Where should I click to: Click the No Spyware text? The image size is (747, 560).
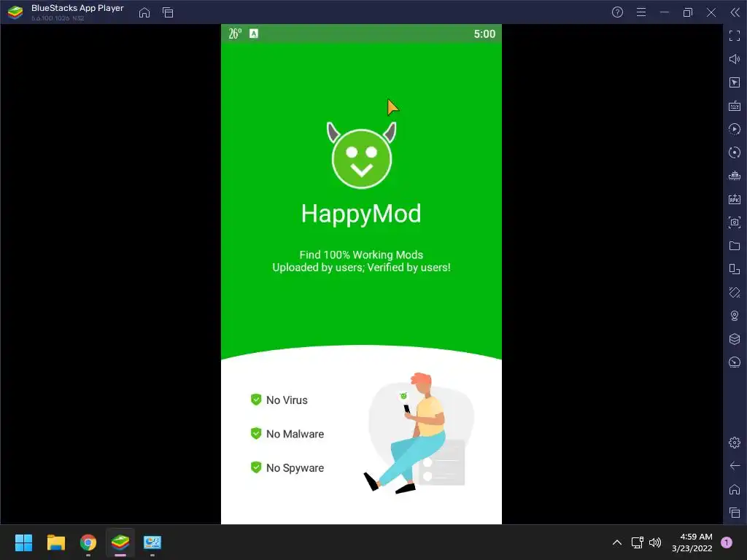(x=295, y=468)
